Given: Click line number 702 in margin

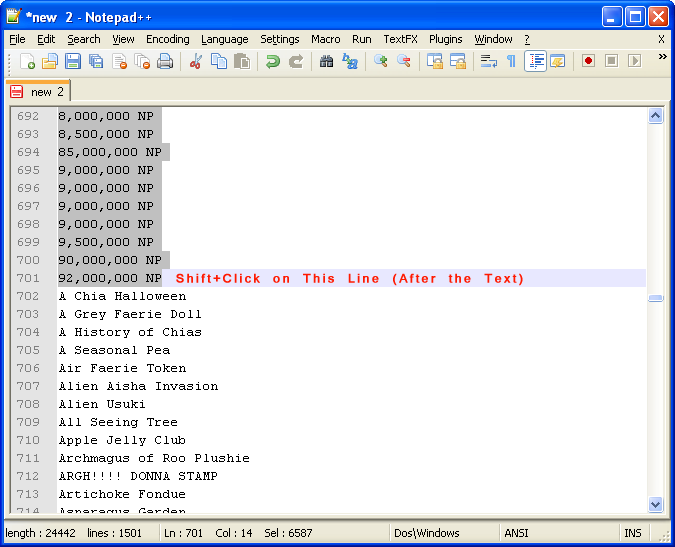Looking at the screenshot, I should point(28,296).
